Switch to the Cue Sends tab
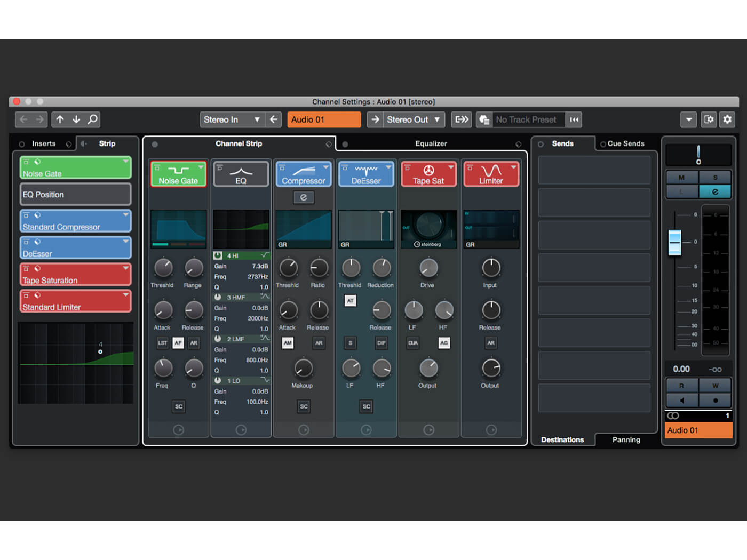The height and width of the screenshot is (560, 747). (x=626, y=143)
